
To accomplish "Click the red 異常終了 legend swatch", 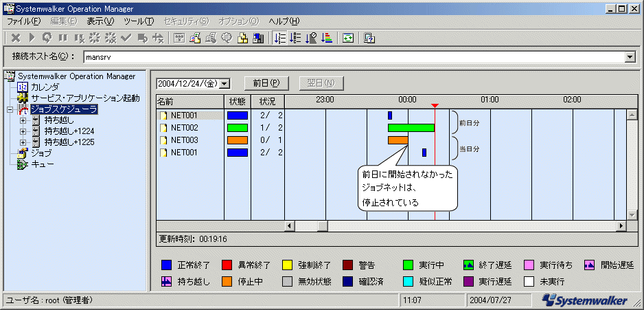I will coord(227,265).
